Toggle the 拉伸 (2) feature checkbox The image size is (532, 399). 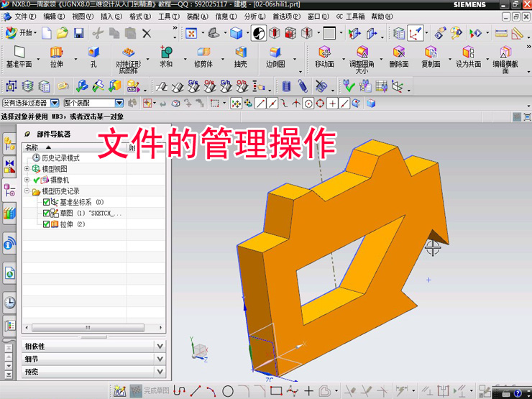47,224
